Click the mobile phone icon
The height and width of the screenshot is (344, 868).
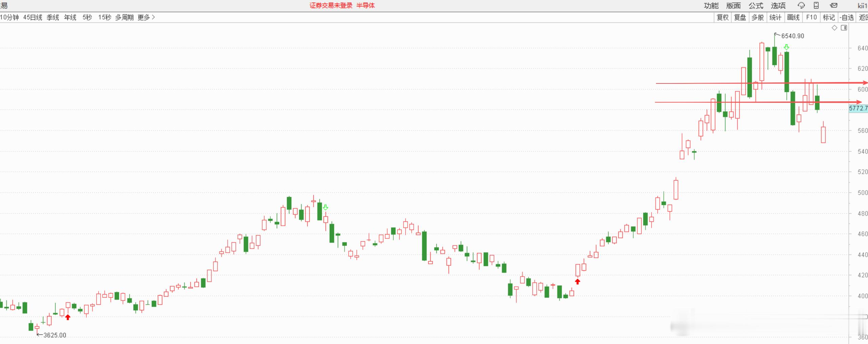pyautogui.click(x=816, y=5)
